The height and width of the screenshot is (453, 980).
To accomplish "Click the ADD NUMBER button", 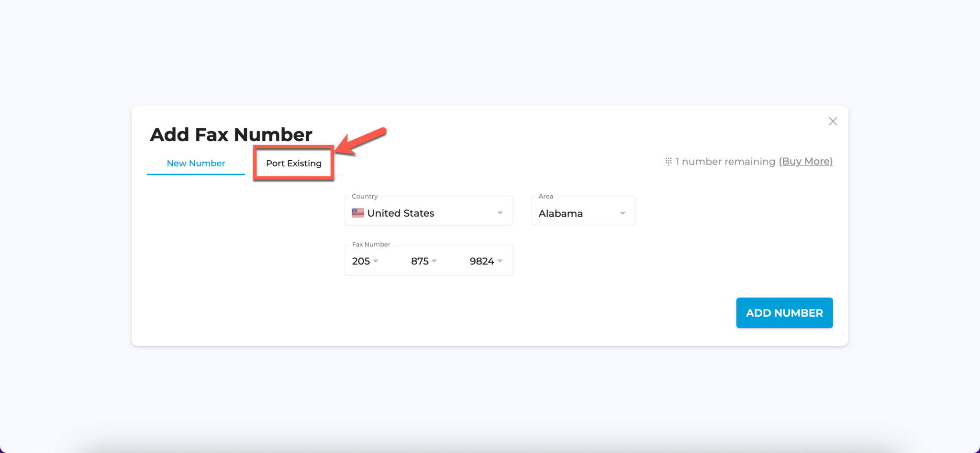I will 784,313.
